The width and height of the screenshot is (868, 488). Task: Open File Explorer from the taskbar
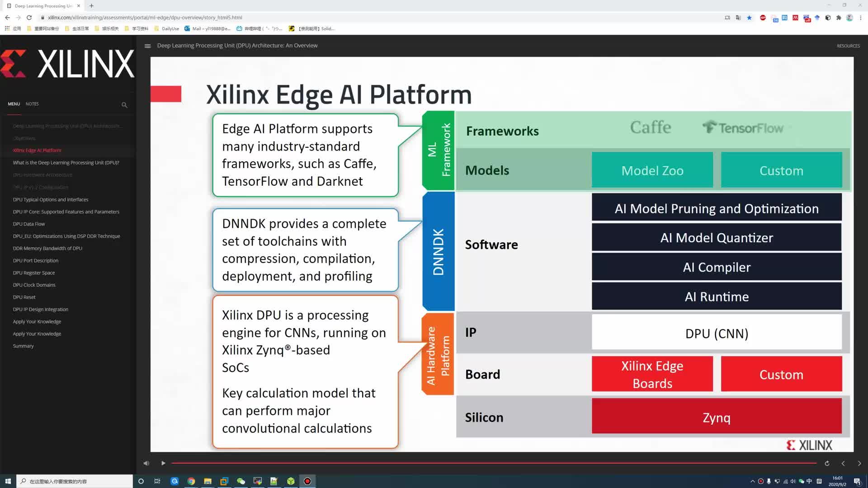coord(208,481)
